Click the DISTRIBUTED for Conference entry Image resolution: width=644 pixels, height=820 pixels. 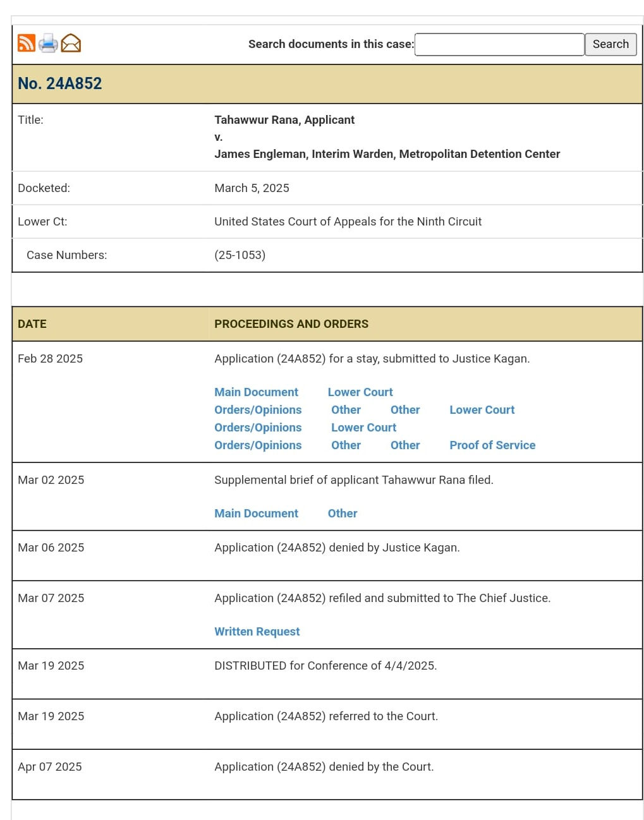click(x=325, y=666)
